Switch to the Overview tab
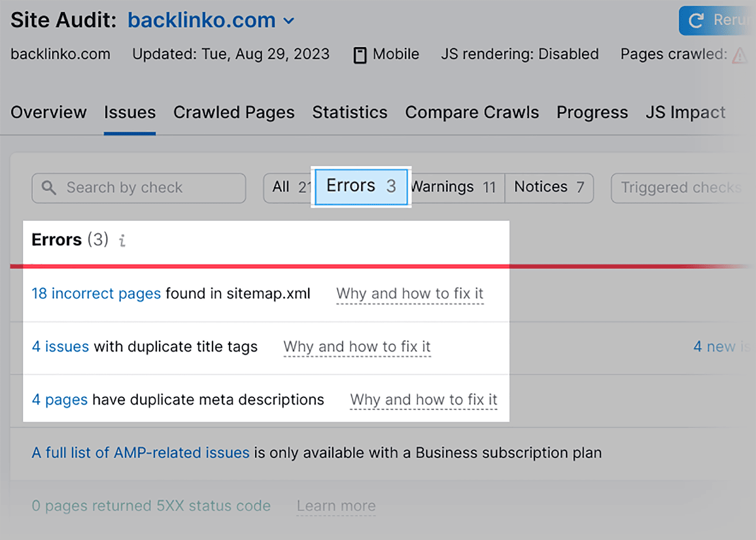This screenshot has height=540, width=756. [48, 112]
